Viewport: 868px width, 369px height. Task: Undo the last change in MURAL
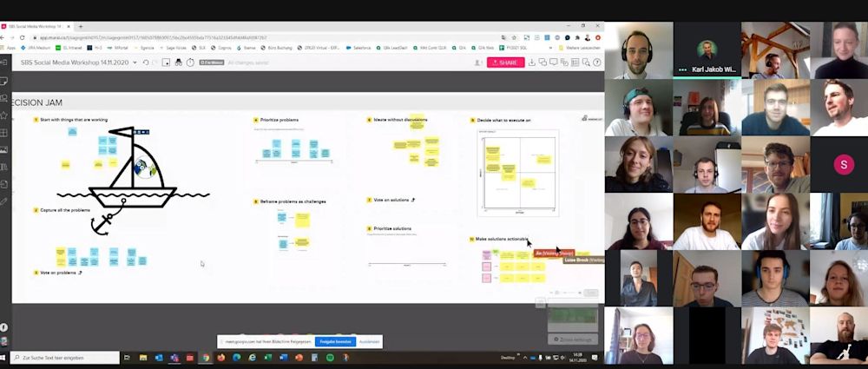(146, 63)
